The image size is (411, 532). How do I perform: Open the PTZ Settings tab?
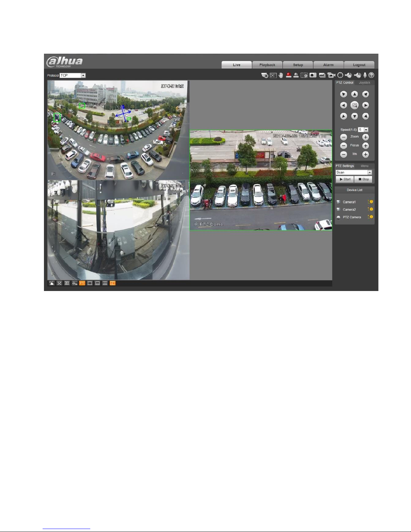pyautogui.click(x=345, y=166)
